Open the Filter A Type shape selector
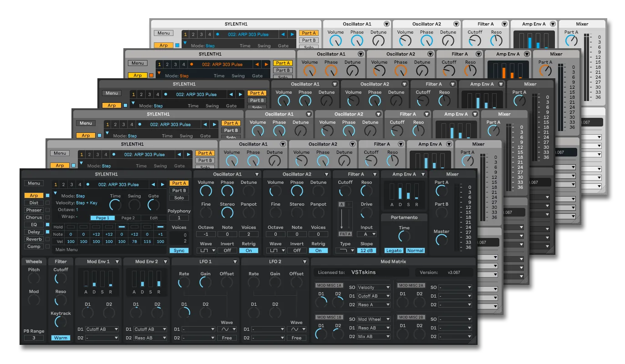The height and width of the screenshot is (364, 625). point(345,251)
